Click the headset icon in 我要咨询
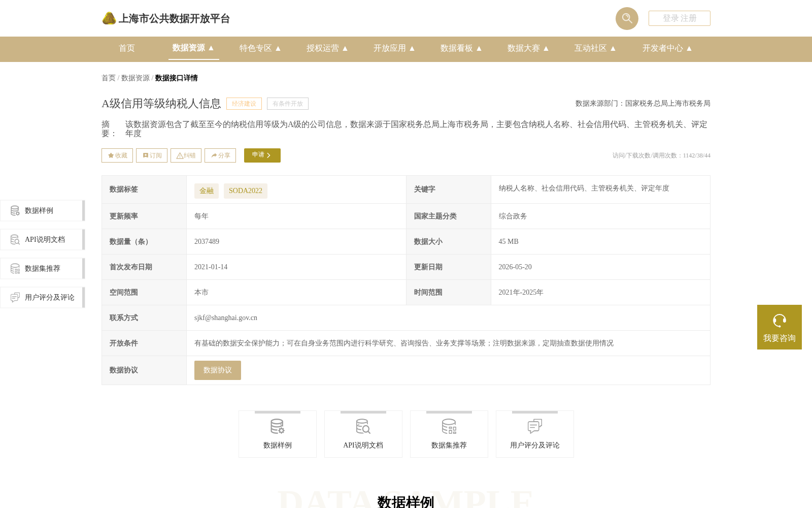Image resolution: width=812 pixels, height=508 pixels. [780, 321]
